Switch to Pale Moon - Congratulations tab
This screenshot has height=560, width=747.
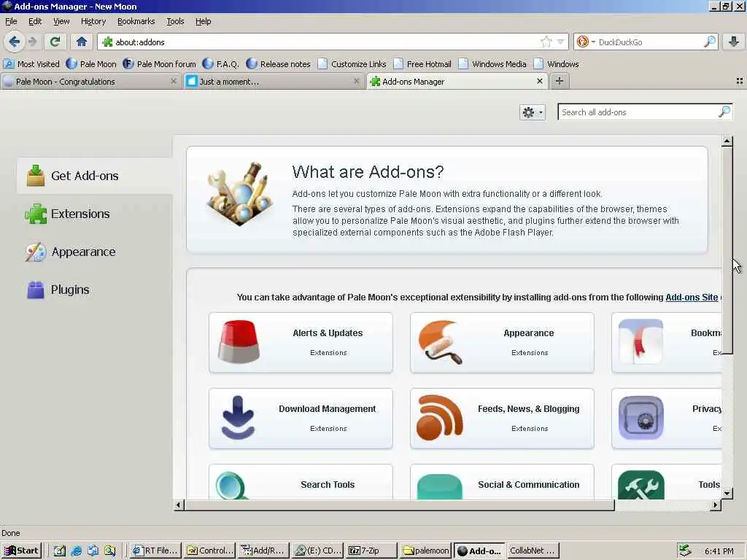click(x=90, y=82)
